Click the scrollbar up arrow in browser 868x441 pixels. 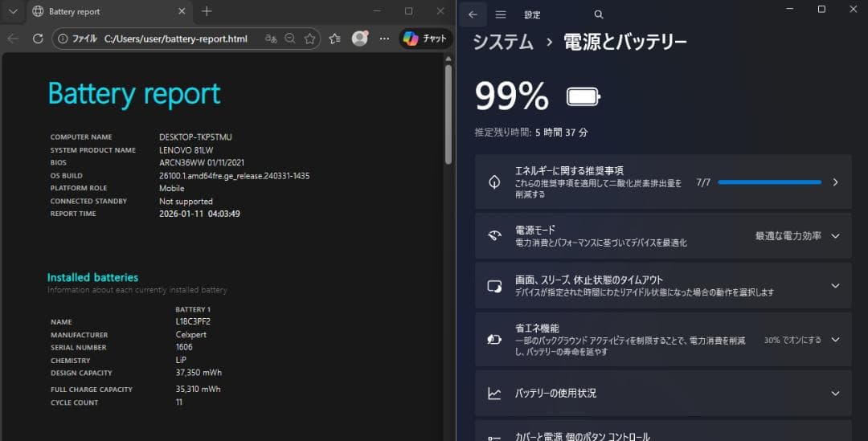448,59
